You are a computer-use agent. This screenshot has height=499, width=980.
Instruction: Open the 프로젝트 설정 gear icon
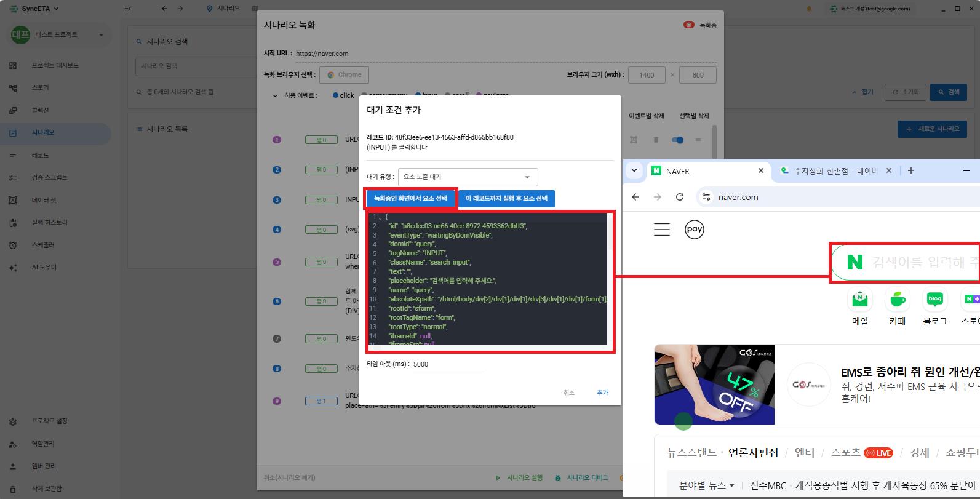tap(13, 421)
